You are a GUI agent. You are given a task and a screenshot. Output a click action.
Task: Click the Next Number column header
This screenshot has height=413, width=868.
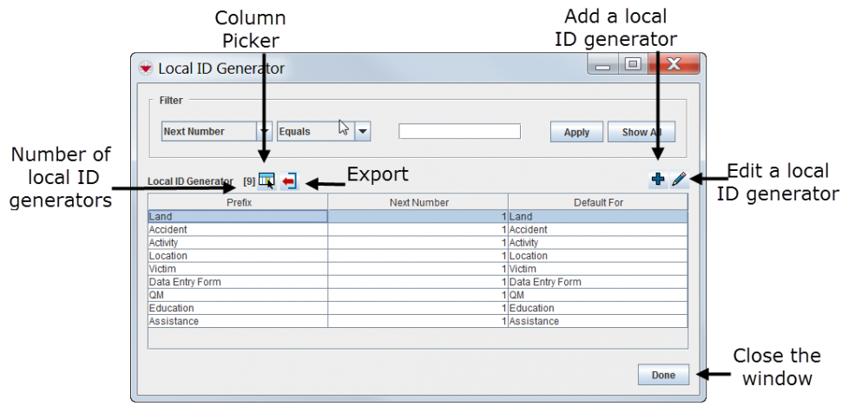point(418,202)
